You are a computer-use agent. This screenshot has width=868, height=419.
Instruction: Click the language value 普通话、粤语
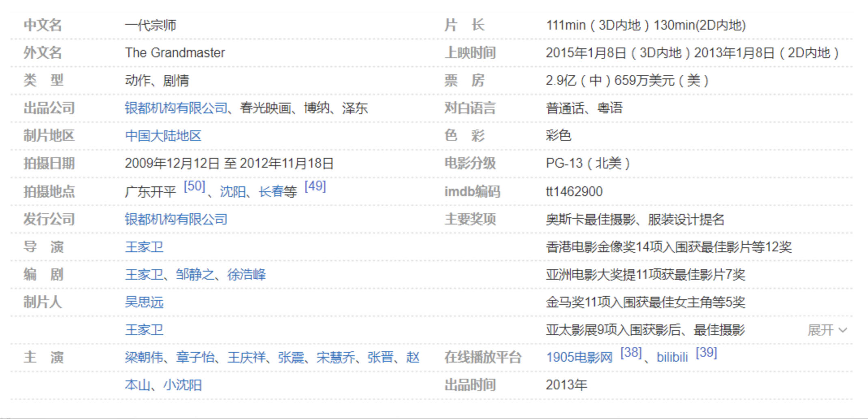click(x=584, y=108)
